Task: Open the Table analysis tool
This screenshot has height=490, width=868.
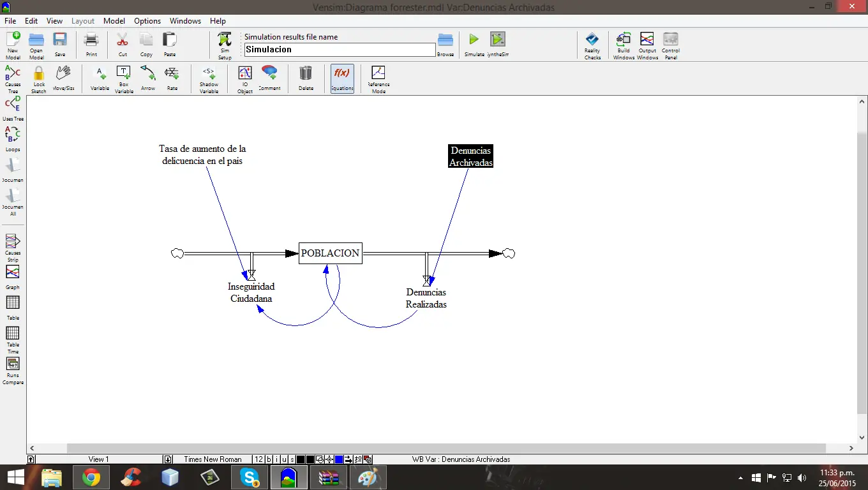Action: (13, 308)
